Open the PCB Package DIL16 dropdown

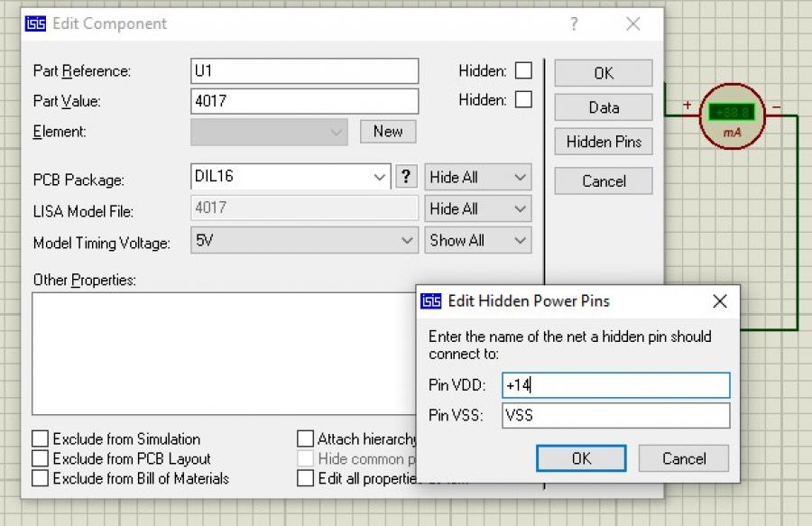(x=380, y=178)
